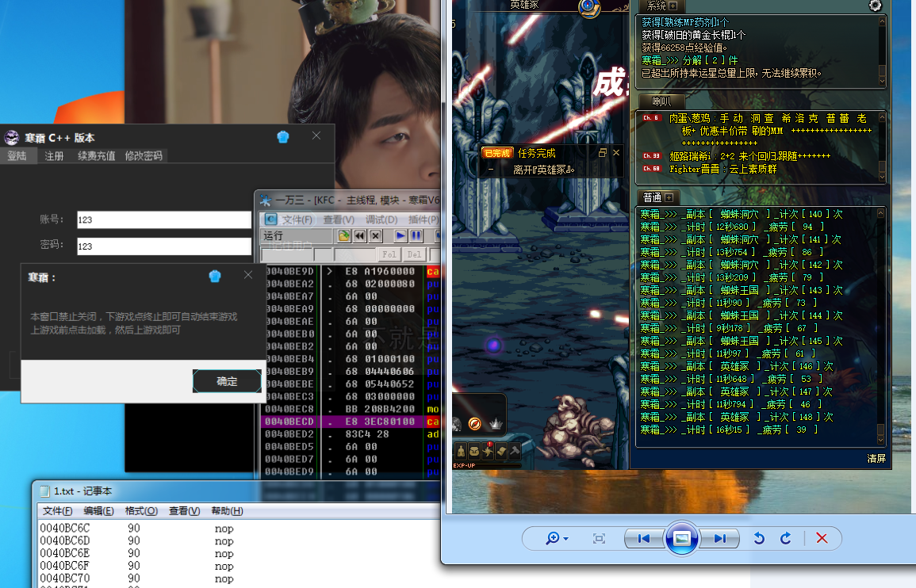Open 插件(P) menu in the debugger

(x=424, y=220)
